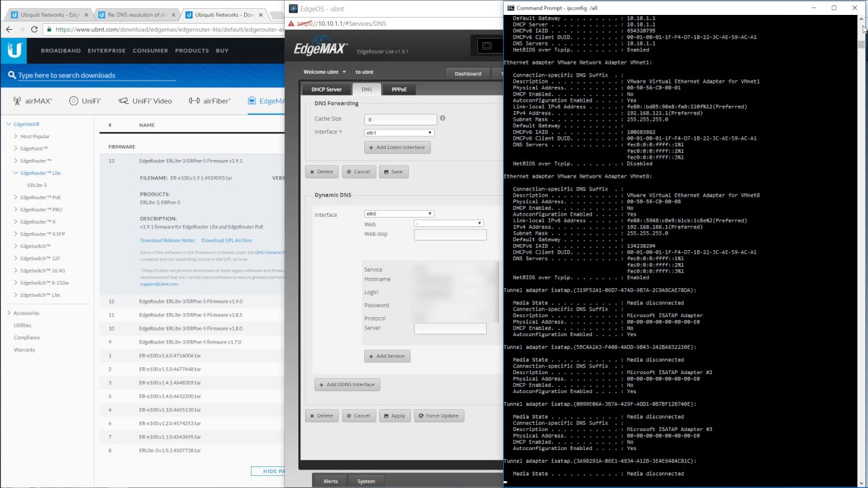
Task: Click the support@ubnt.com email link
Action: click(x=159, y=284)
